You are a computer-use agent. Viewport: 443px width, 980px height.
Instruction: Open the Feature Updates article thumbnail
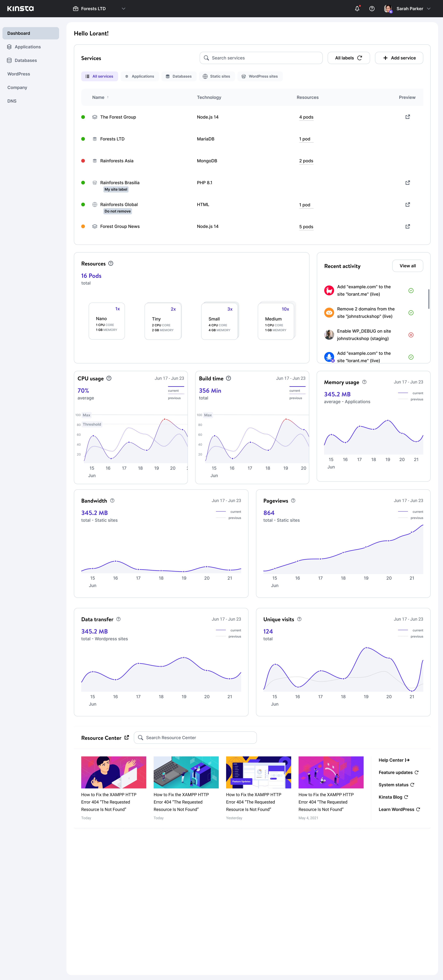click(258, 772)
